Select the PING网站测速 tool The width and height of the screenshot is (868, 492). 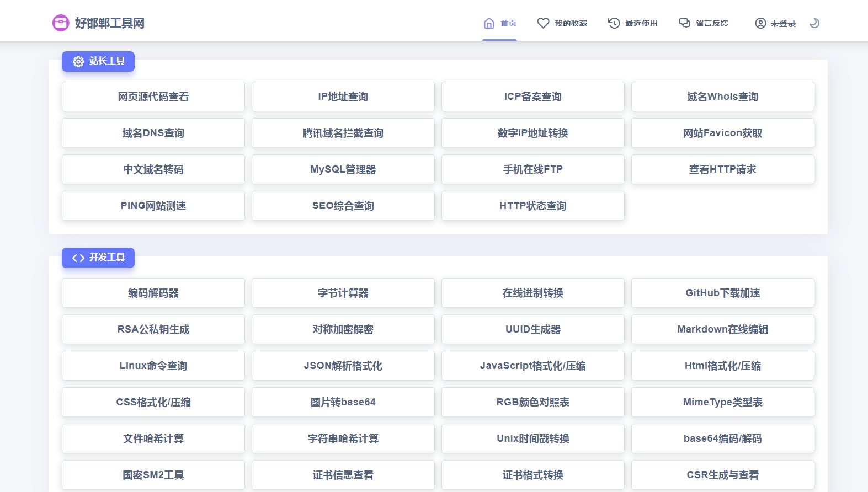153,206
